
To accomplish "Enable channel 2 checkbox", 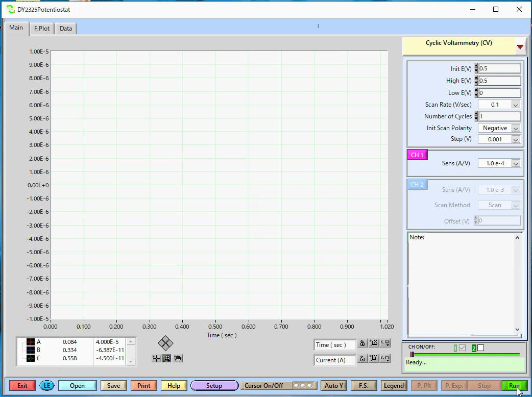I will pos(480,348).
